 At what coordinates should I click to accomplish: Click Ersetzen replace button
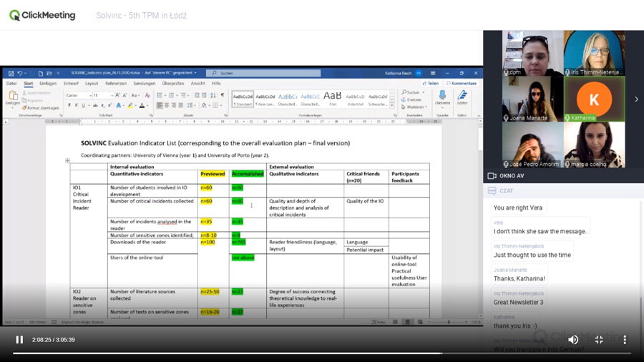click(411, 99)
